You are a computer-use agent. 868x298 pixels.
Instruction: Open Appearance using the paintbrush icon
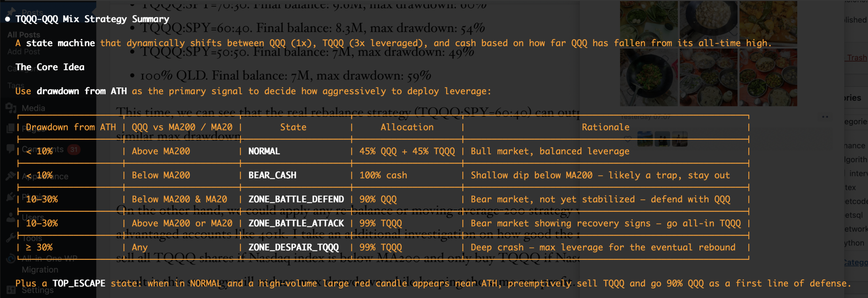point(11,176)
